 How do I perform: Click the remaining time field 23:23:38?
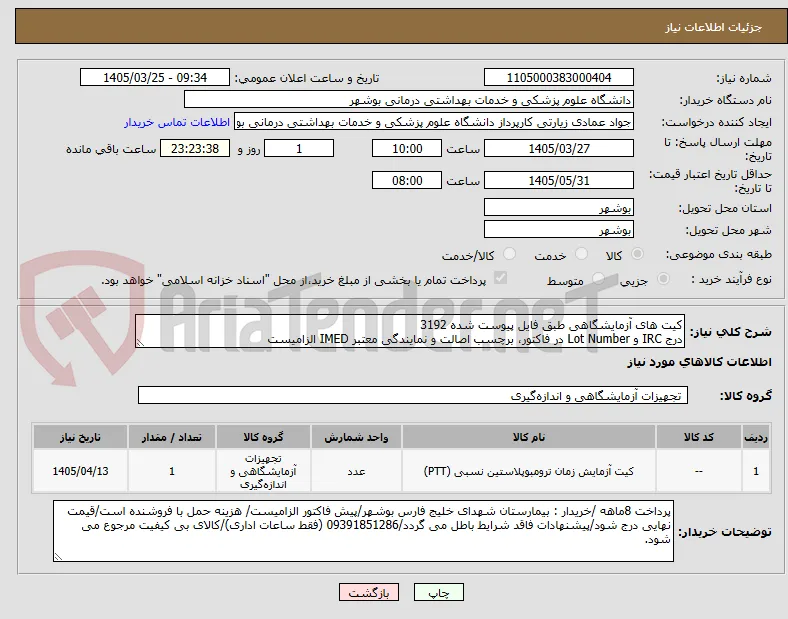tap(195, 149)
